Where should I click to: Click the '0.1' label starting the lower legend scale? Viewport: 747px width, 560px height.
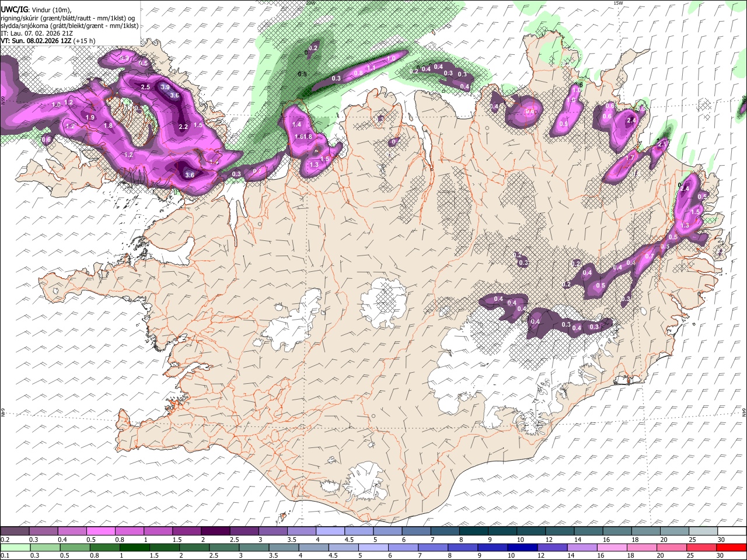pos(4,555)
